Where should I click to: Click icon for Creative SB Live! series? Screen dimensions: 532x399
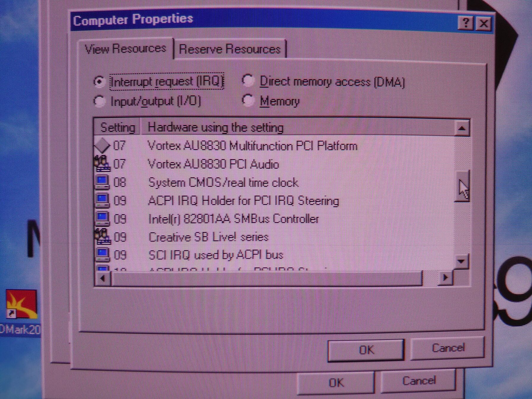(102, 236)
